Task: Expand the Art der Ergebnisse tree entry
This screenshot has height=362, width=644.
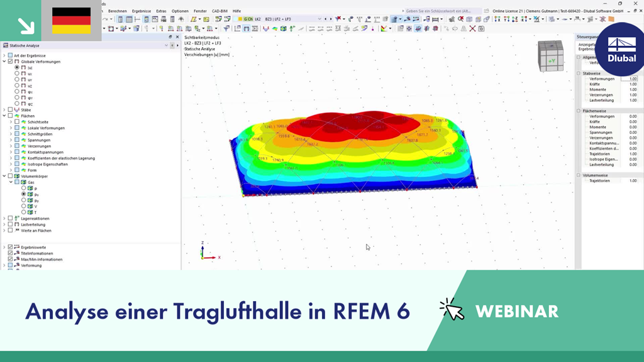Action: point(3,55)
